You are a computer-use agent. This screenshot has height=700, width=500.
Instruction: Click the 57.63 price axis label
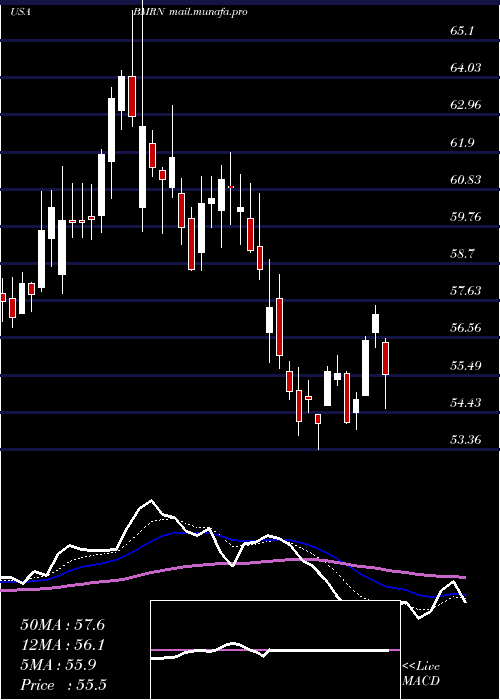pos(466,291)
